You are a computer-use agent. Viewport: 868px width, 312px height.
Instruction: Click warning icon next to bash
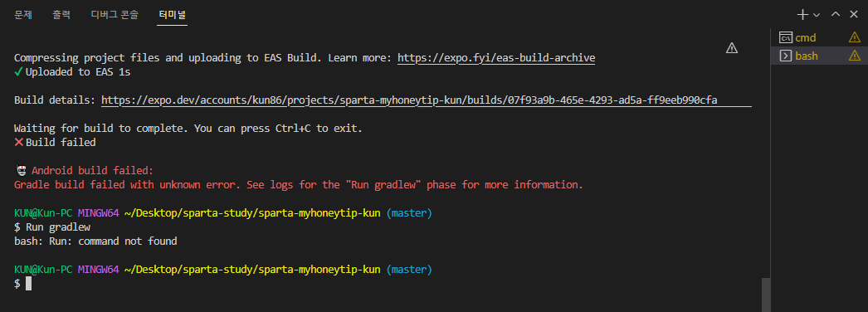pyautogui.click(x=855, y=56)
